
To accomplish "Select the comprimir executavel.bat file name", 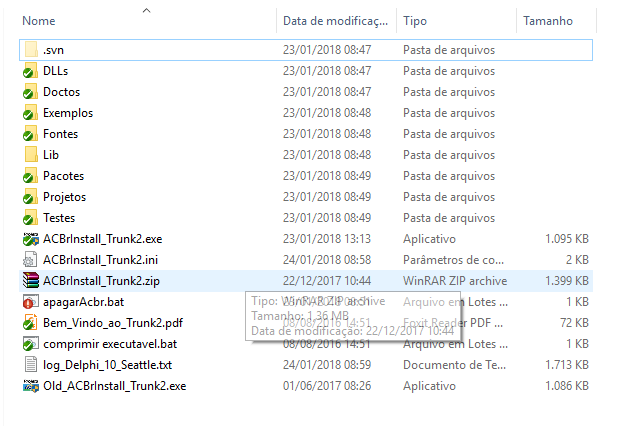I will (110, 344).
